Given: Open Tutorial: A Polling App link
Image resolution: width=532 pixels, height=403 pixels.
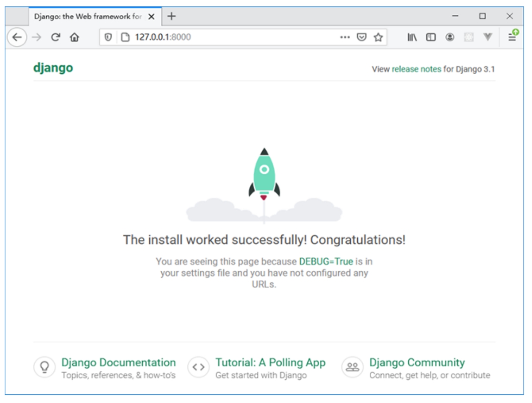Looking at the screenshot, I should point(270,362).
